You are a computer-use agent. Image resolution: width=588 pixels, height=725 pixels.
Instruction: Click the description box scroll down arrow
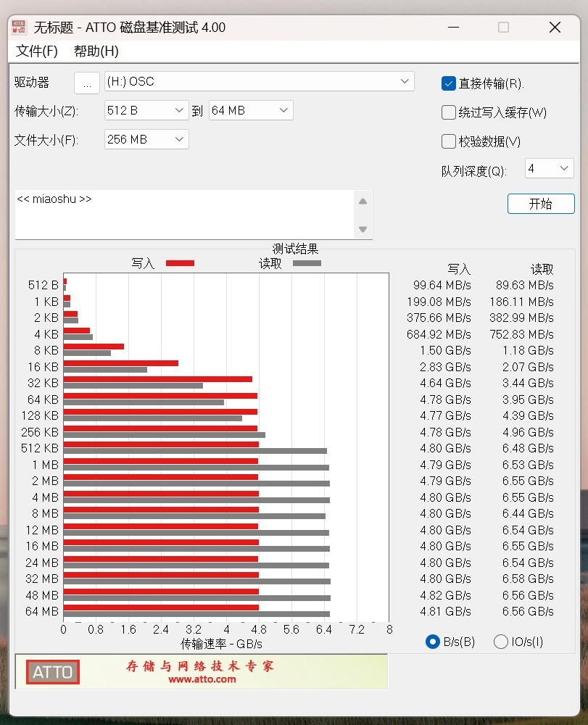(x=363, y=229)
